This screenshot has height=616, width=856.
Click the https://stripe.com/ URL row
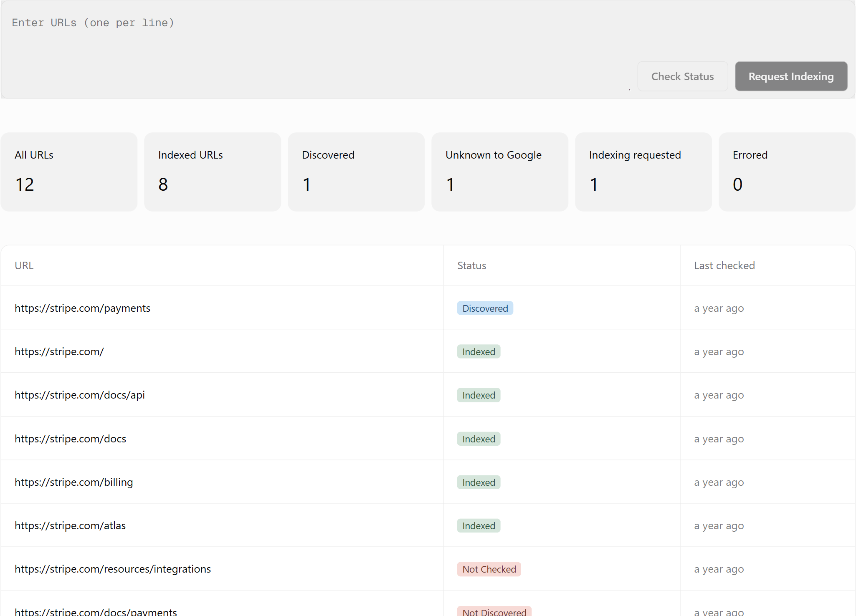pos(428,351)
